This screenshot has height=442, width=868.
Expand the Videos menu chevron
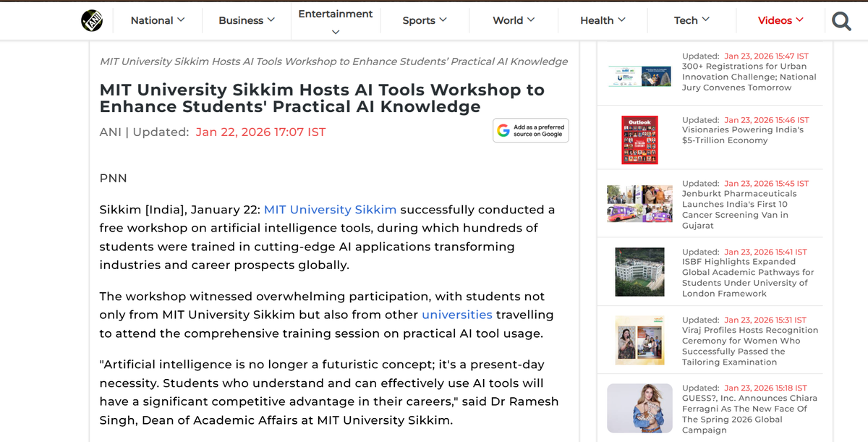(799, 20)
